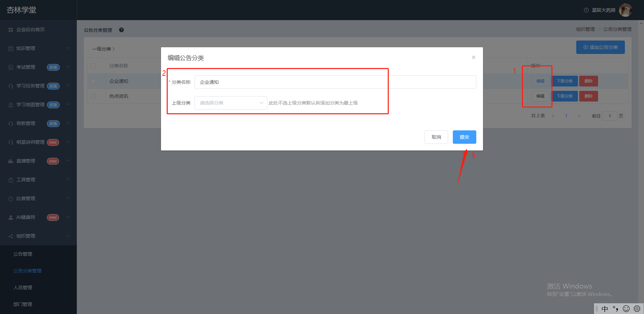Open the IME emoji smiley icon
This screenshot has height=314, width=644.
tap(626, 309)
